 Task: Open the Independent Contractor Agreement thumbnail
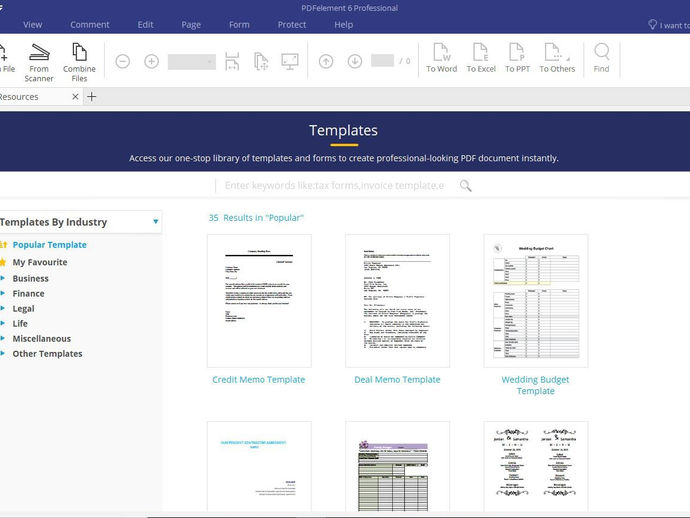point(259,467)
